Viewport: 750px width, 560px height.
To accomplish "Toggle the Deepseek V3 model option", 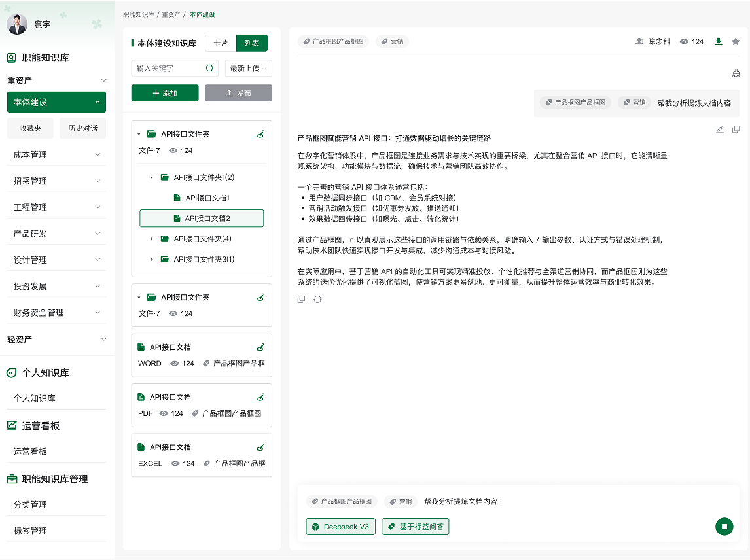I will 340,527.
